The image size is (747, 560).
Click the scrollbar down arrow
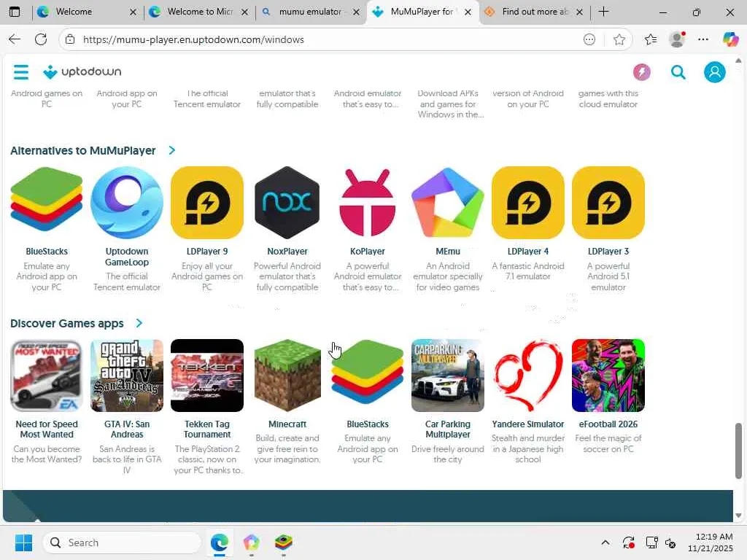coord(738,516)
